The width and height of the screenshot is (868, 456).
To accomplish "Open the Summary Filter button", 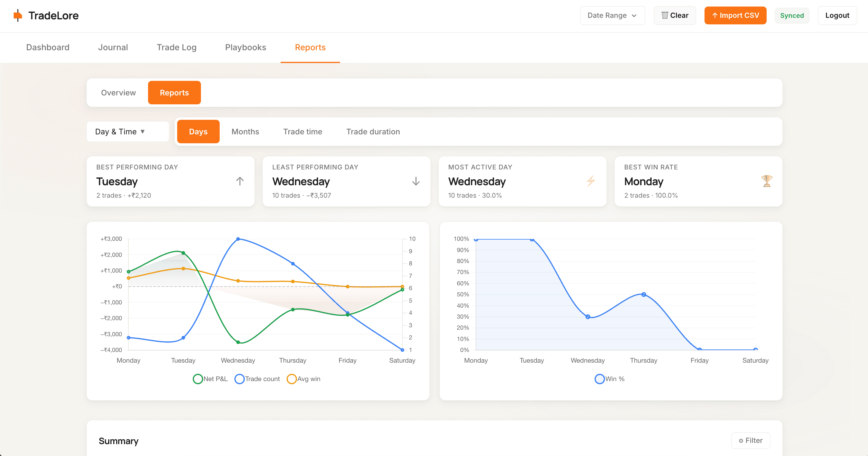I will pyautogui.click(x=750, y=441).
